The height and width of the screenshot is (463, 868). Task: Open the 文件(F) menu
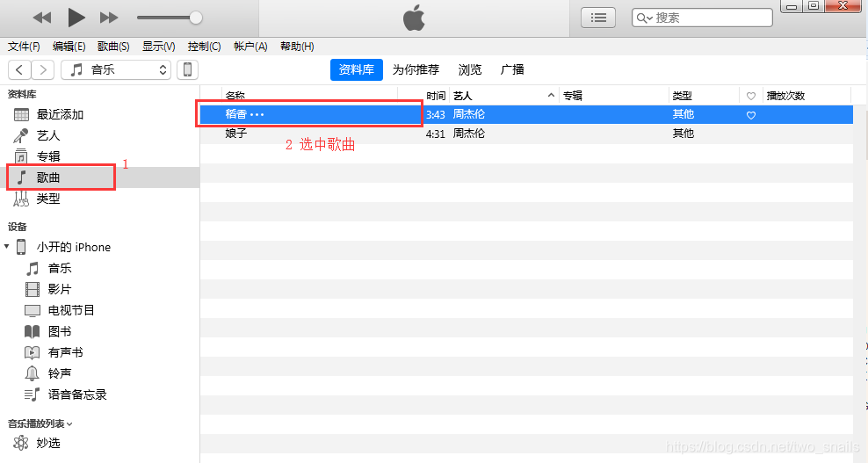pyautogui.click(x=24, y=47)
